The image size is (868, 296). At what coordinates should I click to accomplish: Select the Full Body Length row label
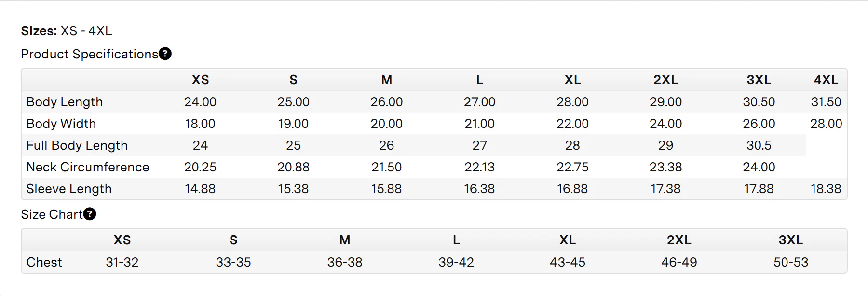[x=77, y=145]
